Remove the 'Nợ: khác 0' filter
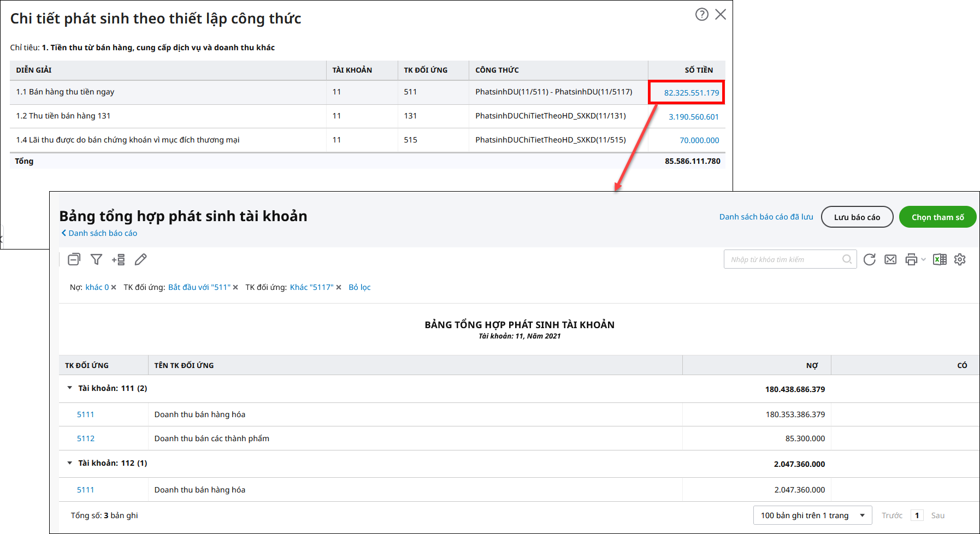This screenshot has width=980, height=534. tap(114, 288)
